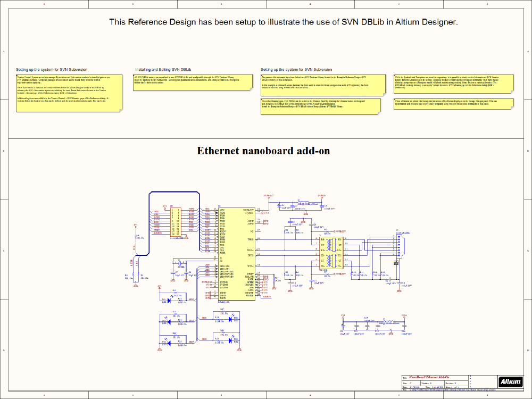Select the large yellow U1 Ethernet PHY chip

click(x=237, y=254)
